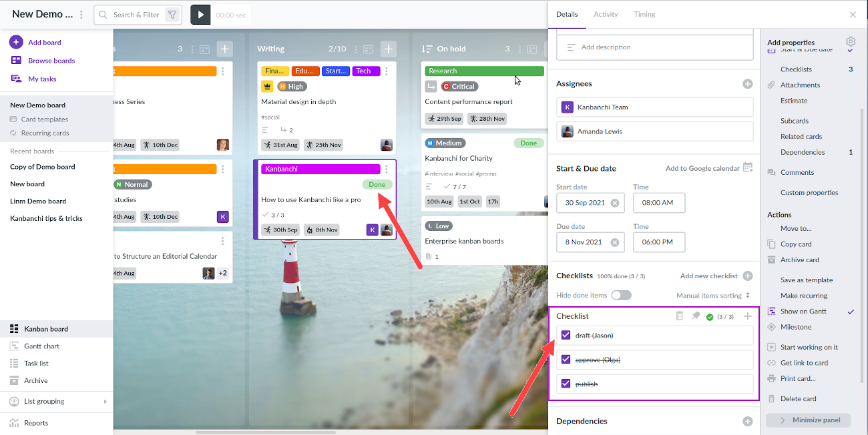The width and height of the screenshot is (868, 435).
Task: Open the On hold list options menu
Action: coord(520,49)
